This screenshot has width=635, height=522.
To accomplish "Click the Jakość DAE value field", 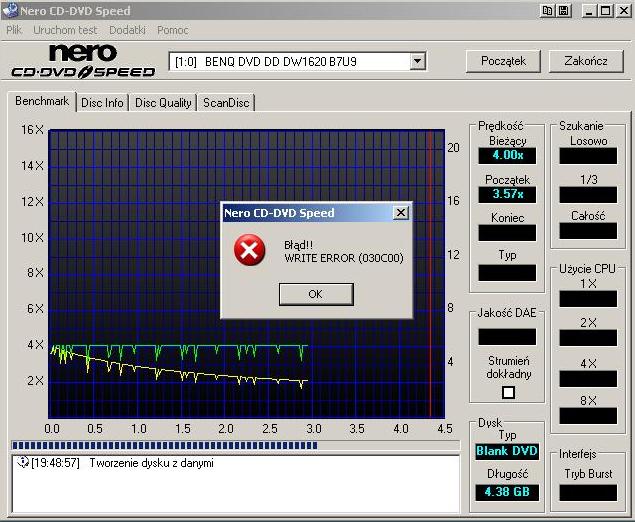I will [x=507, y=337].
